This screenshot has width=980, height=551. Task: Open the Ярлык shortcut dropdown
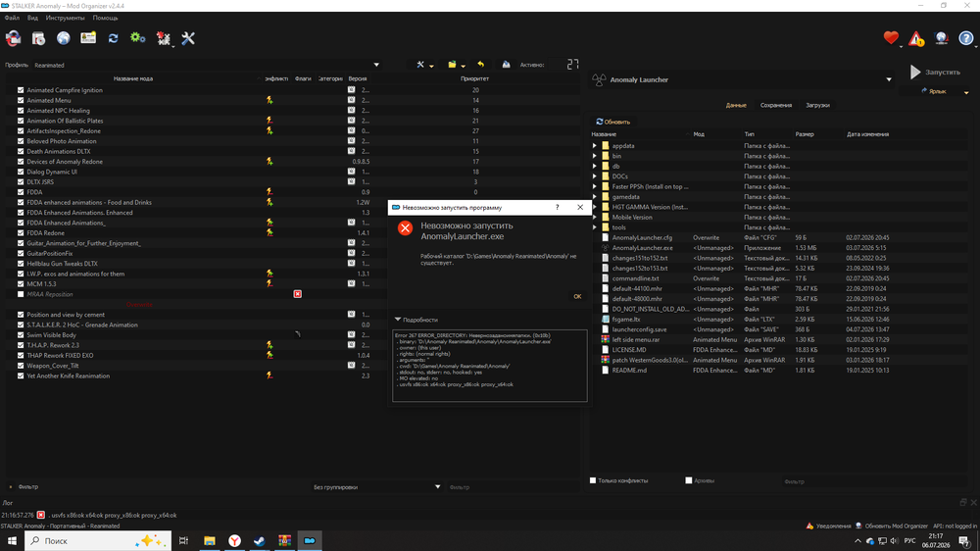[966, 92]
